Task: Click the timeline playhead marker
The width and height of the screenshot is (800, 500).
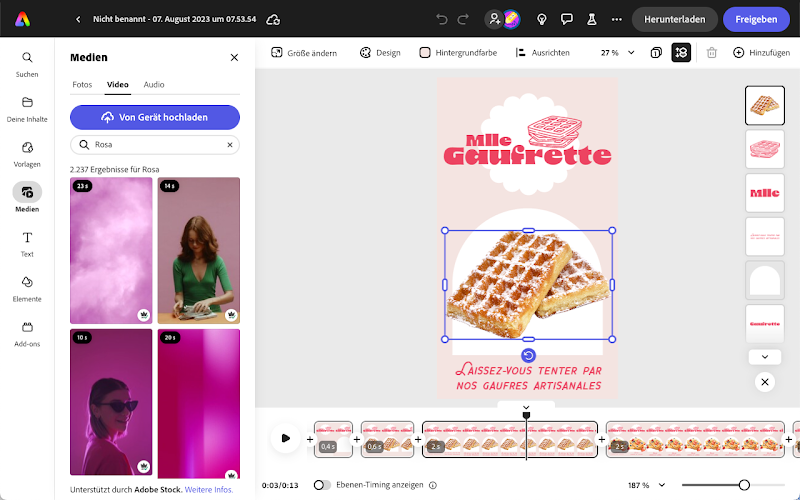Action: 526,415
